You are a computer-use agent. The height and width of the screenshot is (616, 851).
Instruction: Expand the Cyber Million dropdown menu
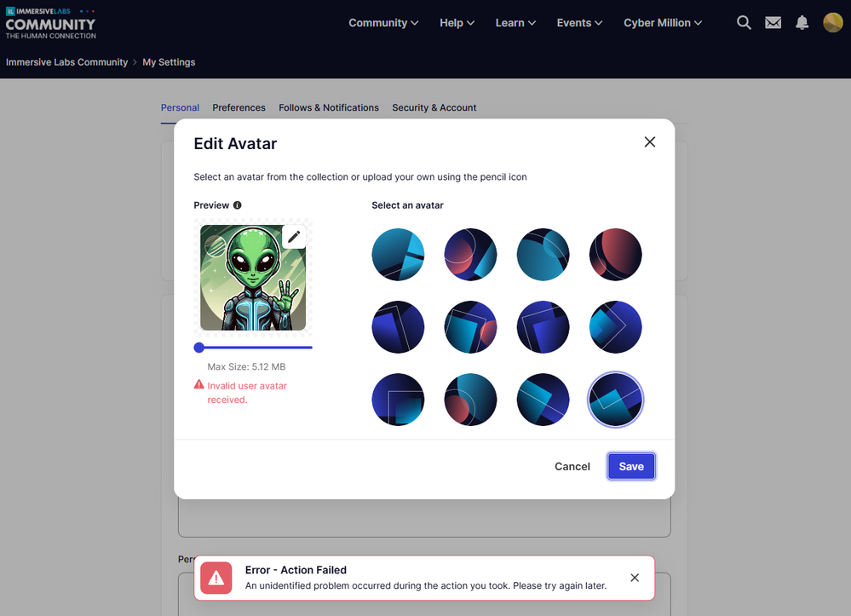(662, 23)
